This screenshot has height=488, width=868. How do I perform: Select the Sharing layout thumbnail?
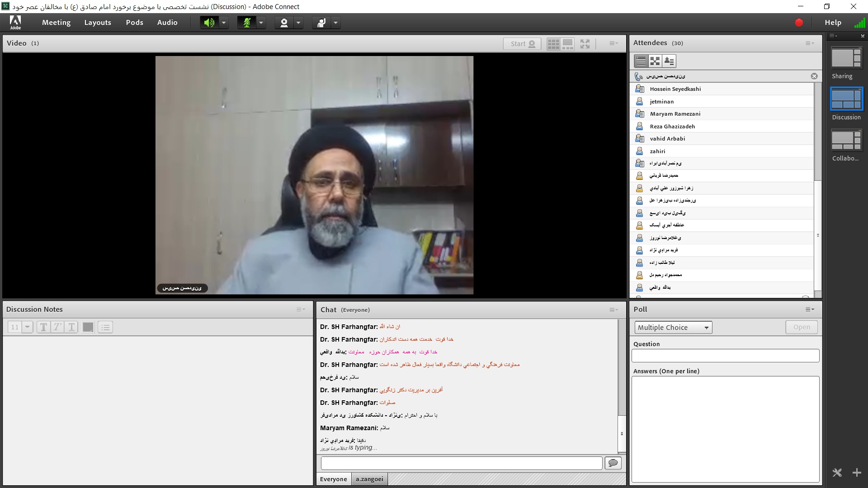846,59
